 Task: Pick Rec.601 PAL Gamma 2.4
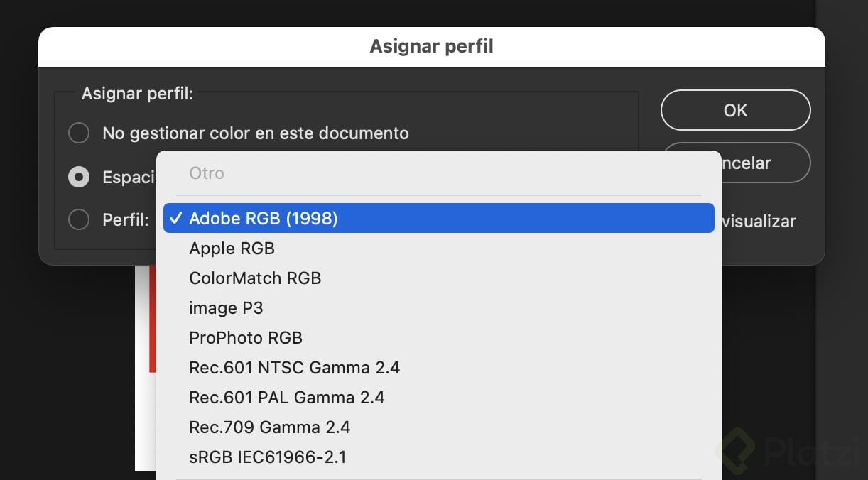[x=287, y=398]
